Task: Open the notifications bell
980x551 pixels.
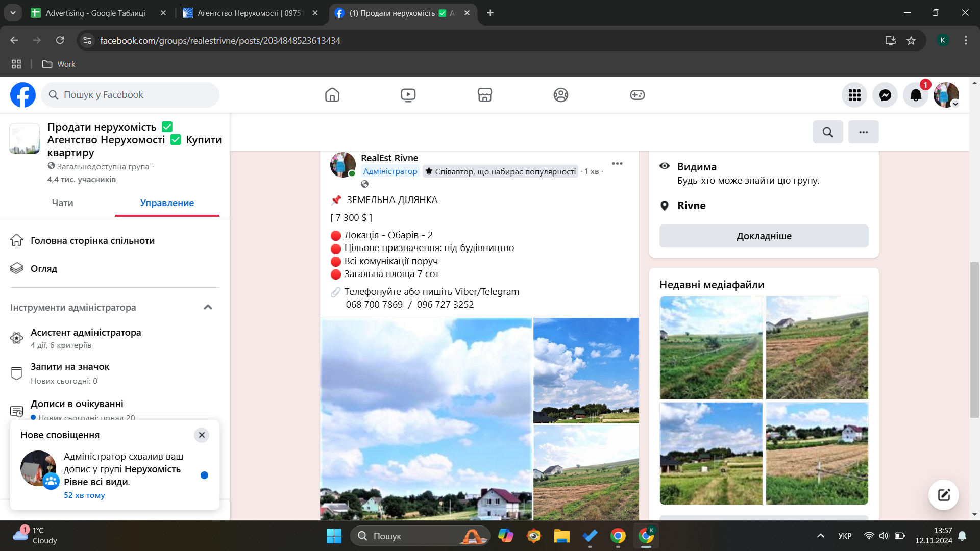Action: click(915, 95)
